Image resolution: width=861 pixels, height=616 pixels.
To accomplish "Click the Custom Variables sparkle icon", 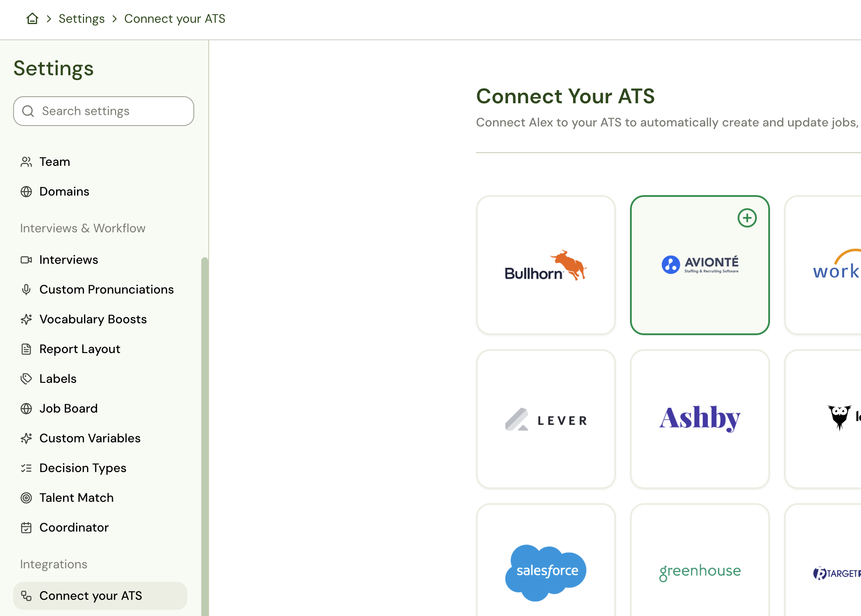I will point(26,438).
